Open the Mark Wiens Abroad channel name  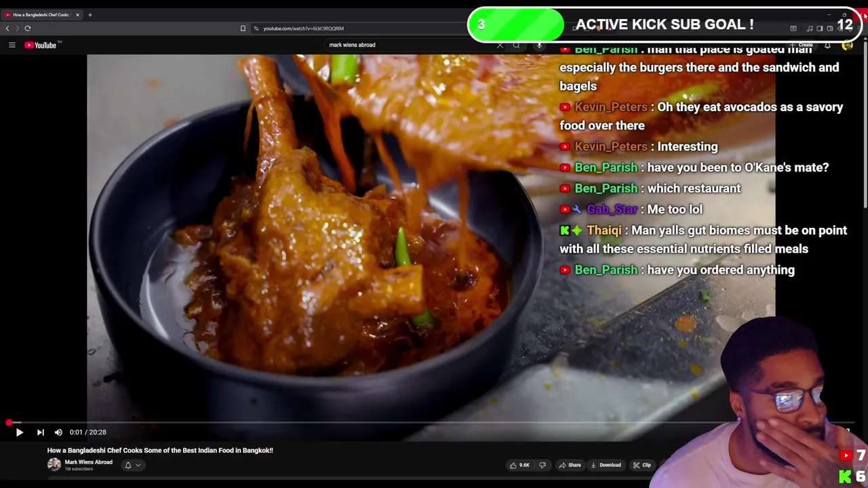tap(88, 462)
